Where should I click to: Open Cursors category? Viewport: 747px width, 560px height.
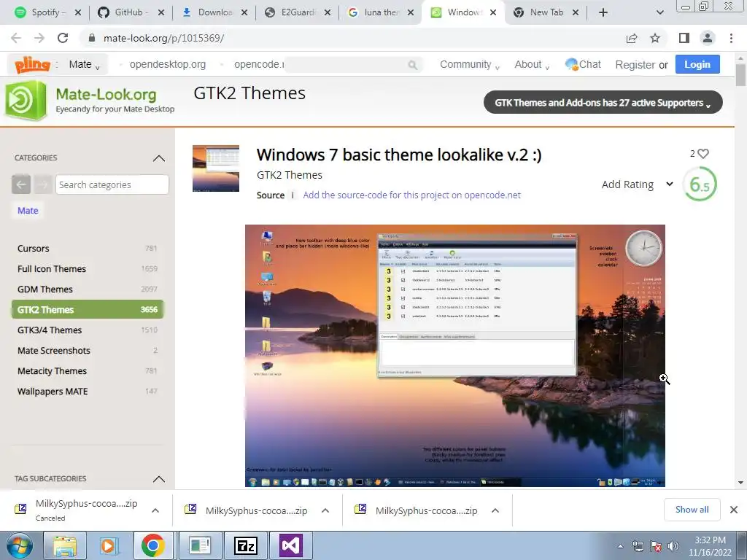tap(88, 249)
